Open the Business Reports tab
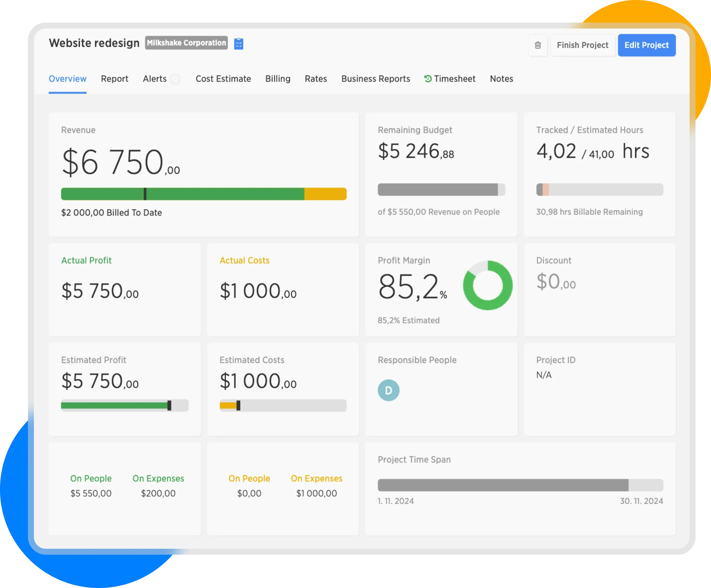 pos(375,79)
